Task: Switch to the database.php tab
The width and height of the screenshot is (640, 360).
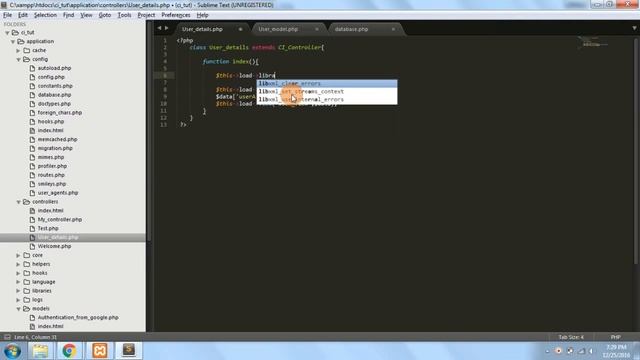Action: click(x=351, y=29)
